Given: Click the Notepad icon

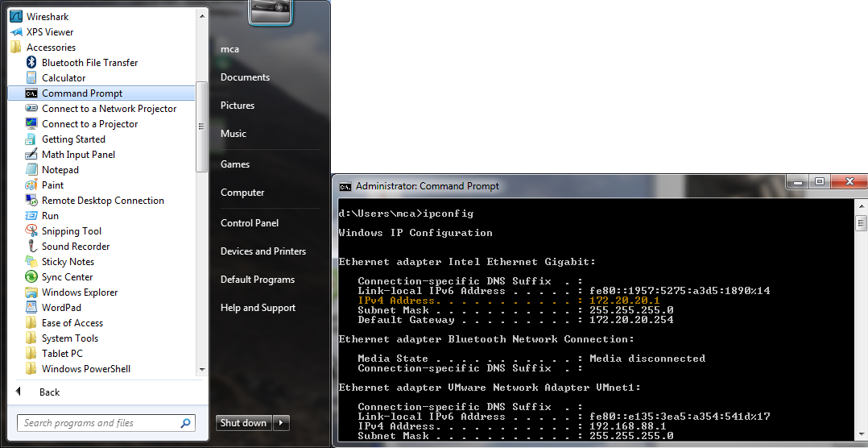Looking at the screenshot, I should point(31,169).
